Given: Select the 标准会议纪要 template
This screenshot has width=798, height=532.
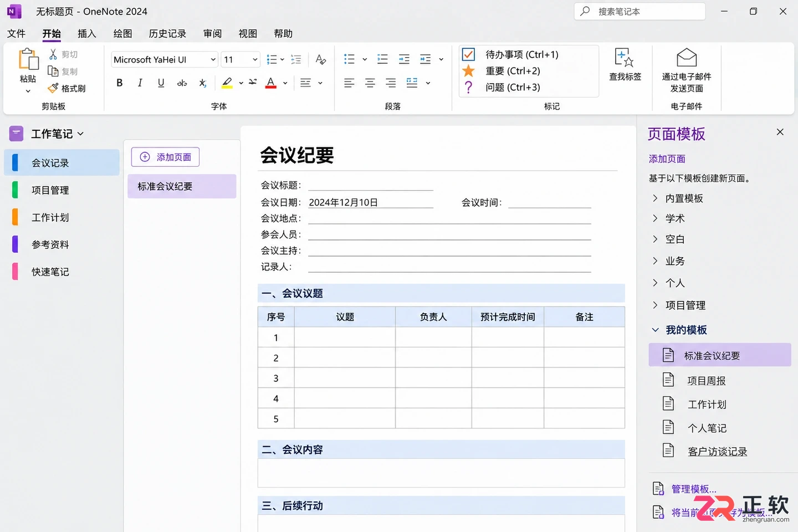Looking at the screenshot, I should [720, 355].
